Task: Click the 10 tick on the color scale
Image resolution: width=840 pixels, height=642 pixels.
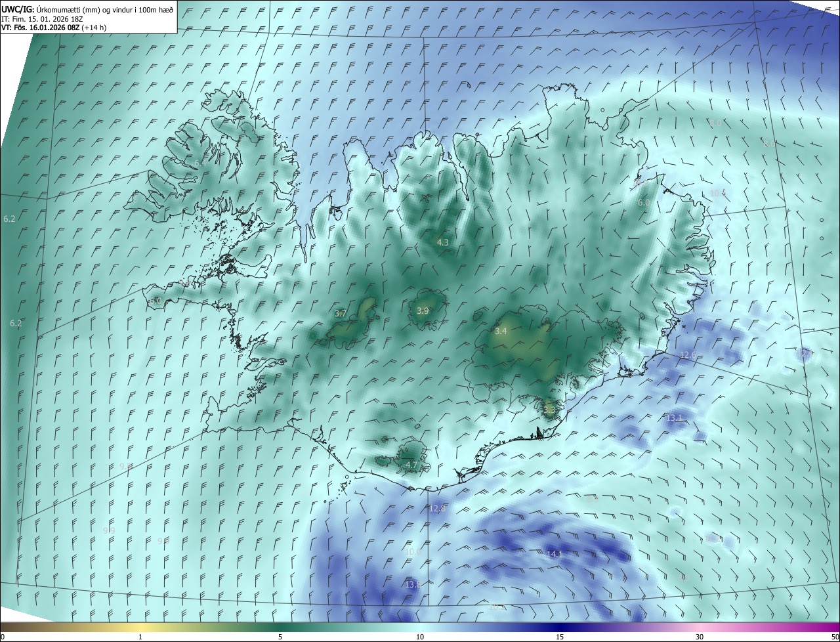Action: pos(420,637)
